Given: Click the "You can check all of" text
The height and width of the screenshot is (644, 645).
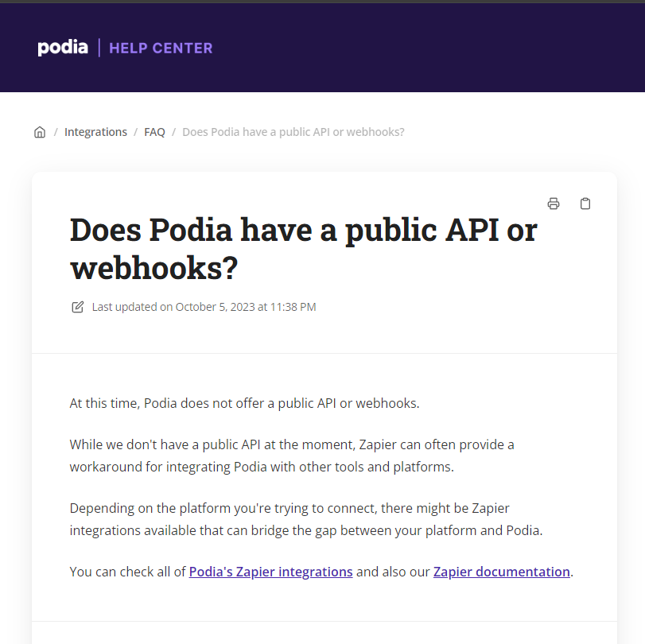Looking at the screenshot, I should (127, 572).
